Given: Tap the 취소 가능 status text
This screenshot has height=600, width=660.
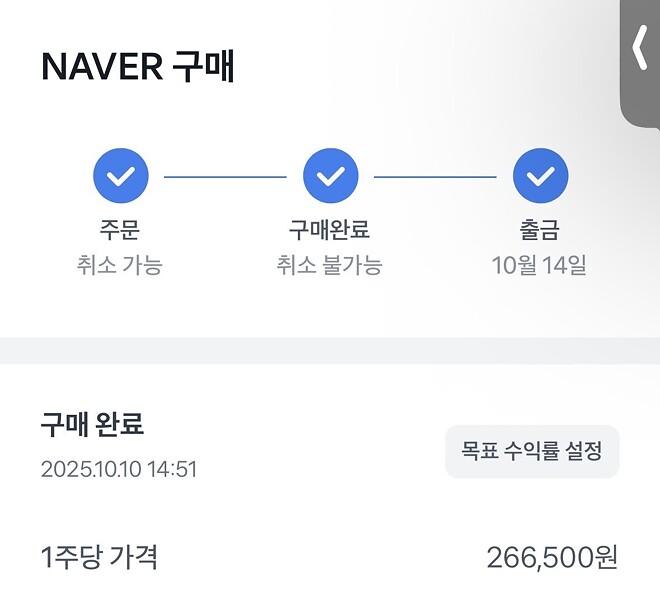Looking at the screenshot, I should pyautogui.click(x=120, y=265).
